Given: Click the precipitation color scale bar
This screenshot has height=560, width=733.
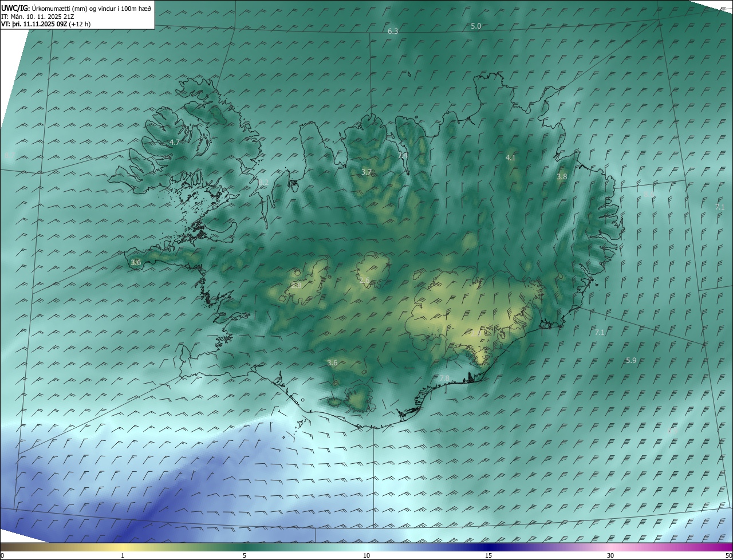Looking at the screenshot, I should pyautogui.click(x=366, y=547).
